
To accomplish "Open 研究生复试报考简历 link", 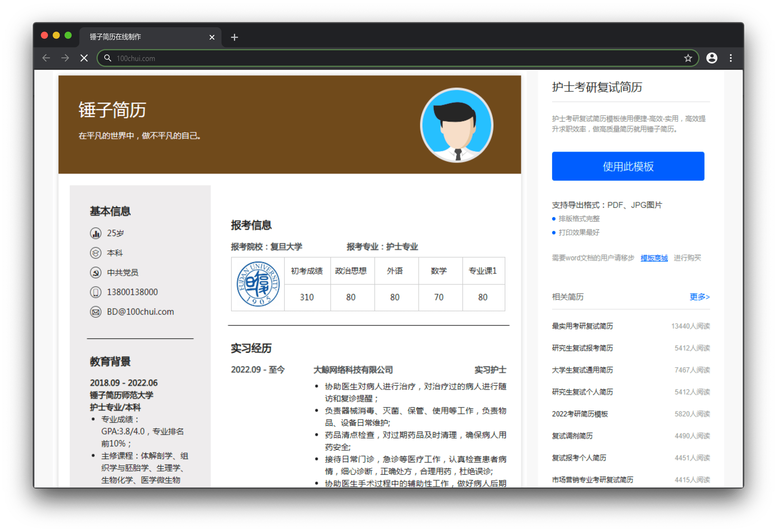I will [582, 348].
